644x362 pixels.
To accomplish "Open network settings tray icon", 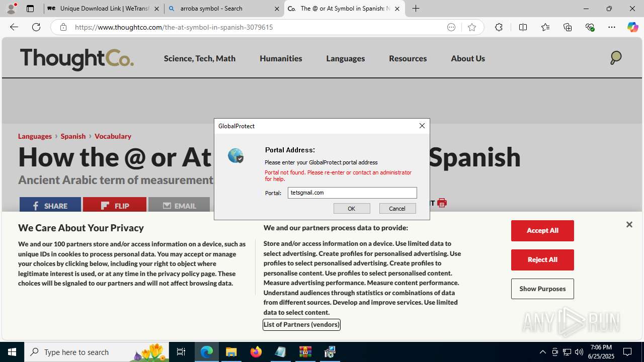I will pos(567,352).
